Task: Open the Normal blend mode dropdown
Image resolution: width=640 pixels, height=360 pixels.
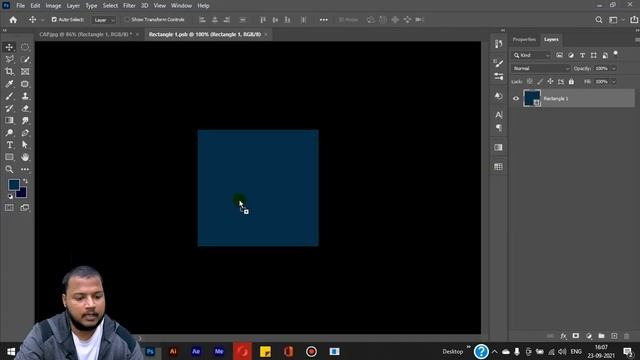Action: (x=541, y=69)
